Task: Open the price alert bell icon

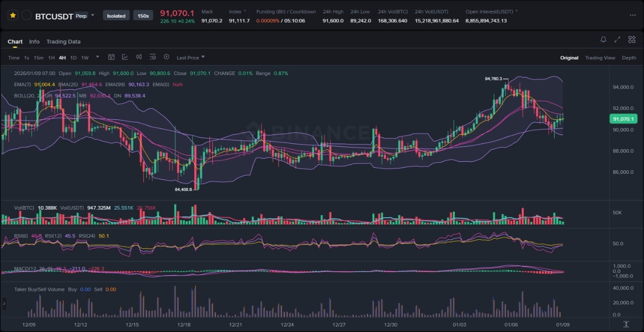Action: (x=603, y=40)
